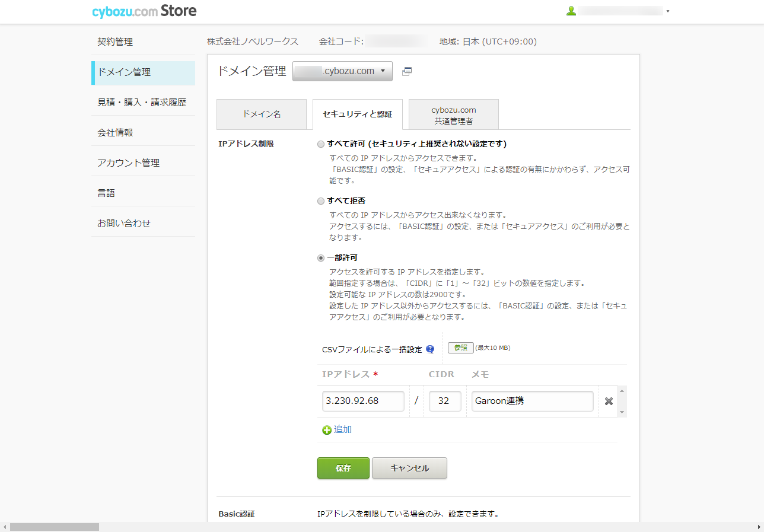The width and height of the screenshot is (764, 532).
Task: Open 見積・購入・請求履歴 in sidebar
Action: tap(143, 103)
